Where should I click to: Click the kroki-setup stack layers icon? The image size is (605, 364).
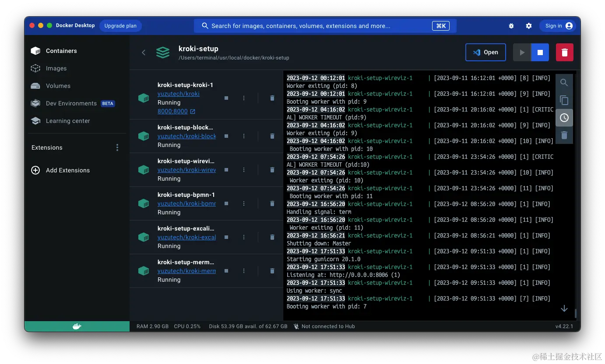[163, 52]
